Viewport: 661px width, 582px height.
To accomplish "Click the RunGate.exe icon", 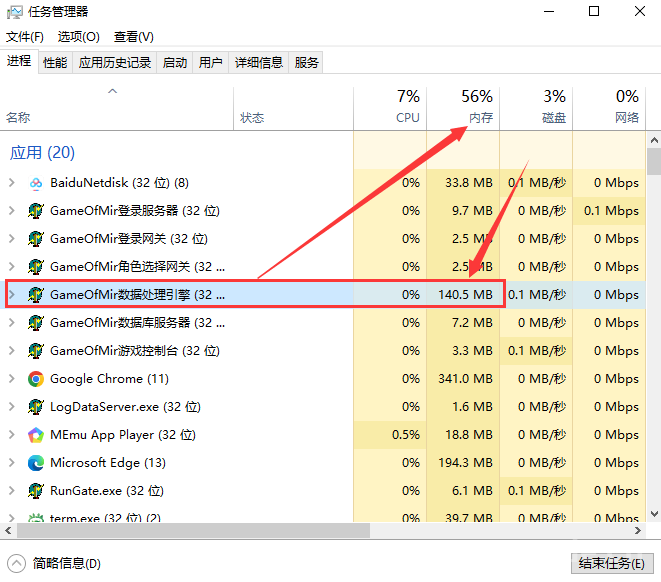I will tap(36, 491).
